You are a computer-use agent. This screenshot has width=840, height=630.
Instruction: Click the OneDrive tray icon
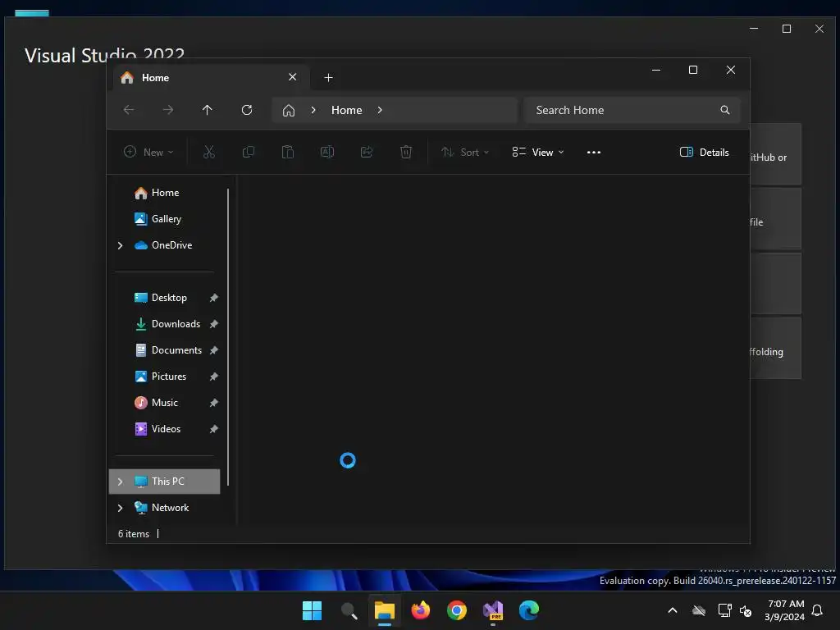[x=699, y=610]
